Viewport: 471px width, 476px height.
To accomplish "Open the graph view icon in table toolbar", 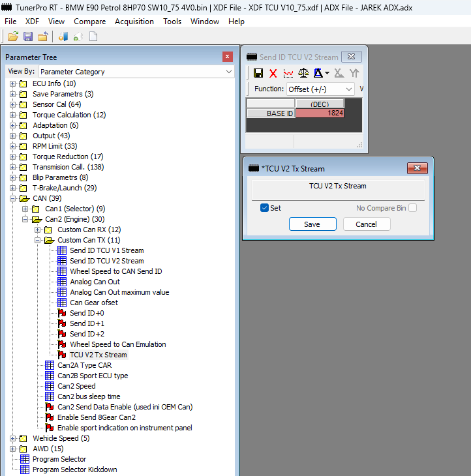I will pos(288,73).
